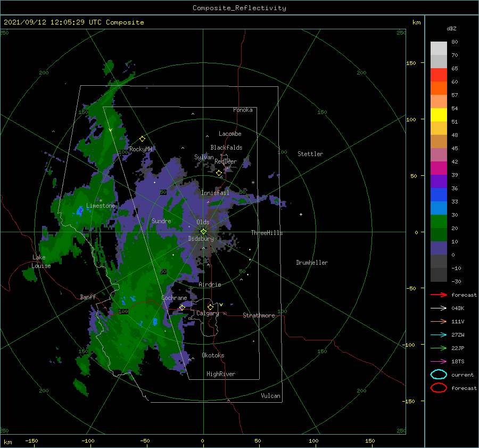
Task: Select the pink 45 dBZ color swatch
Action: pos(439,155)
